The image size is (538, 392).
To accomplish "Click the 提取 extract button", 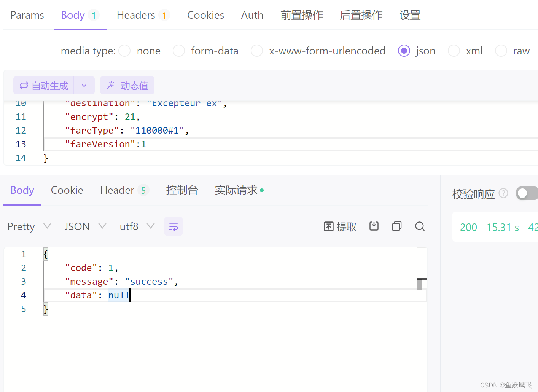I will 340,226.
